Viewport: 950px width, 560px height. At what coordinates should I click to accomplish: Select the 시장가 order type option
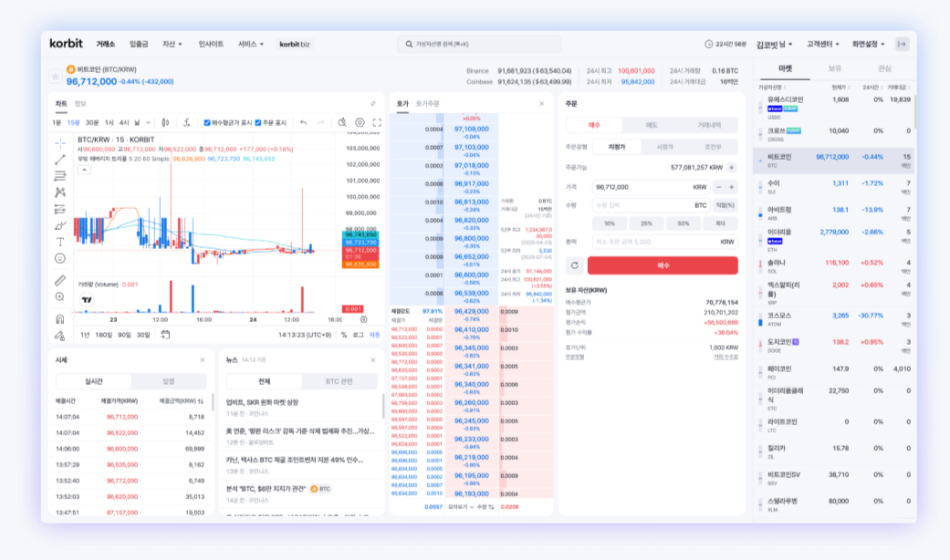pyautogui.click(x=664, y=147)
